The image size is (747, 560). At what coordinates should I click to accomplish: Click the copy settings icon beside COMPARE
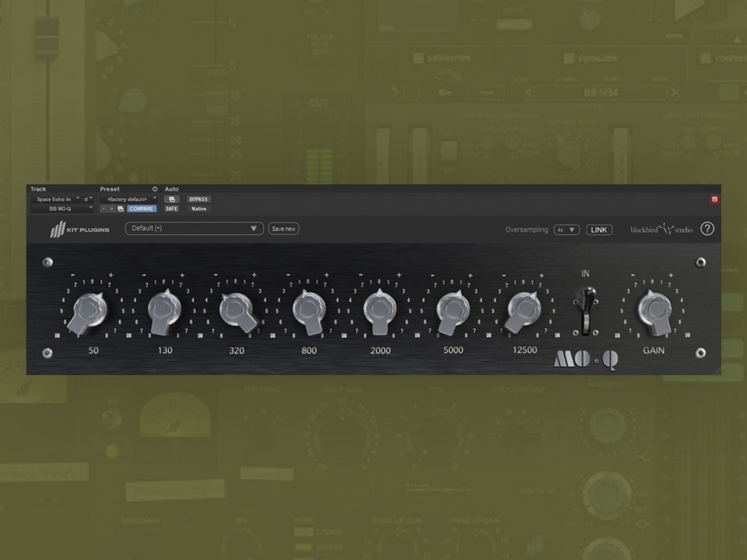121,208
